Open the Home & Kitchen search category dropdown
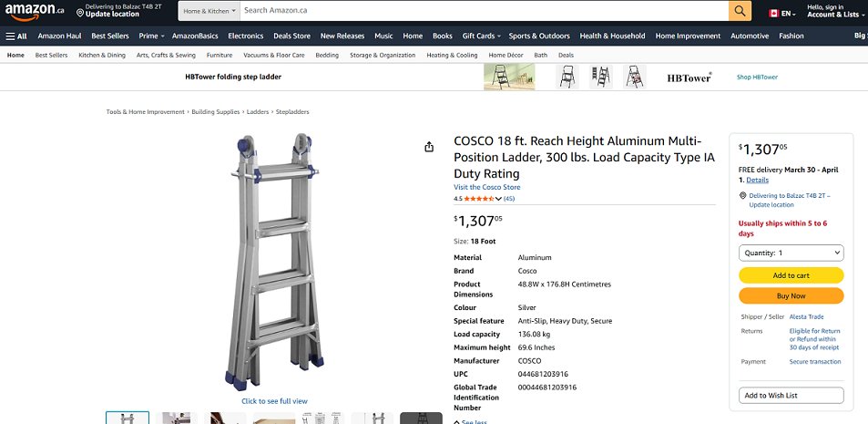The height and width of the screenshot is (424, 868). (209, 11)
